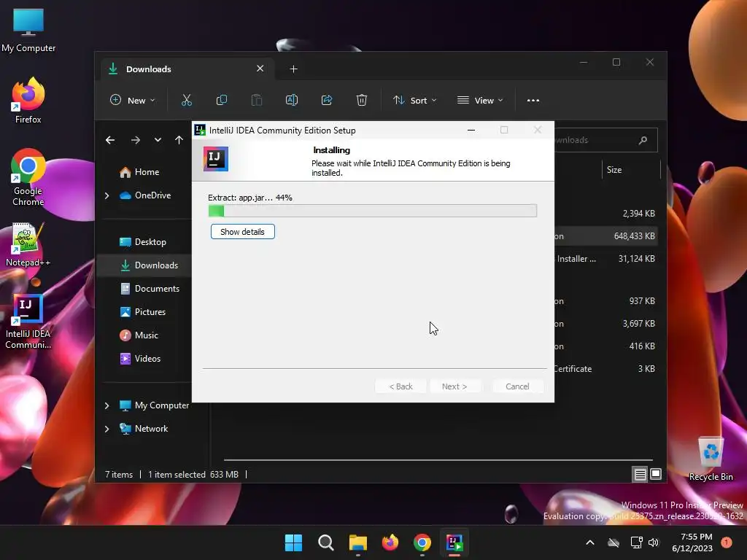Open volume control in system tray

(x=654, y=542)
